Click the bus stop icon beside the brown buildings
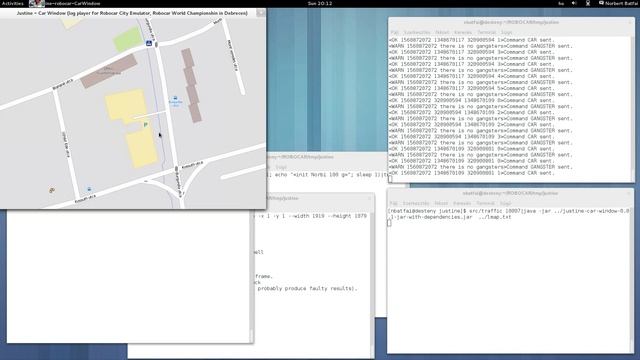 point(176,98)
